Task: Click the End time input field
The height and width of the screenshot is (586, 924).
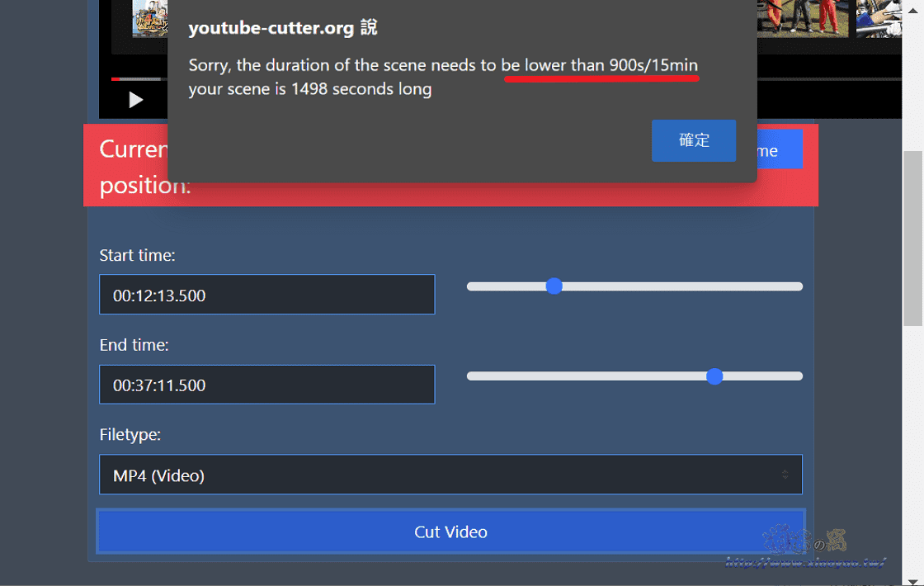Action: coord(267,385)
